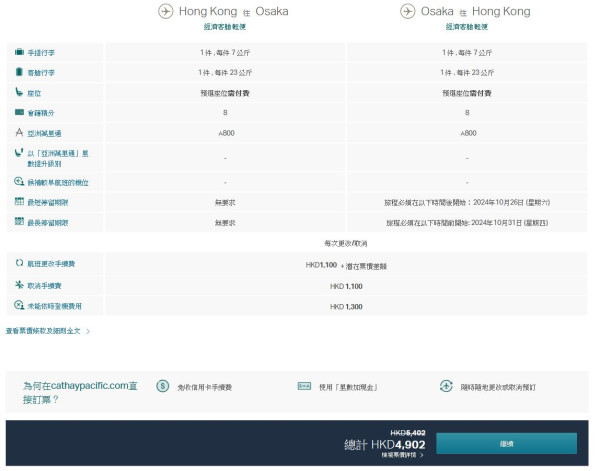This screenshot has height=471, width=600.
Task: Click the 每次更改/取消 heading
Action: tap(346, 243)
